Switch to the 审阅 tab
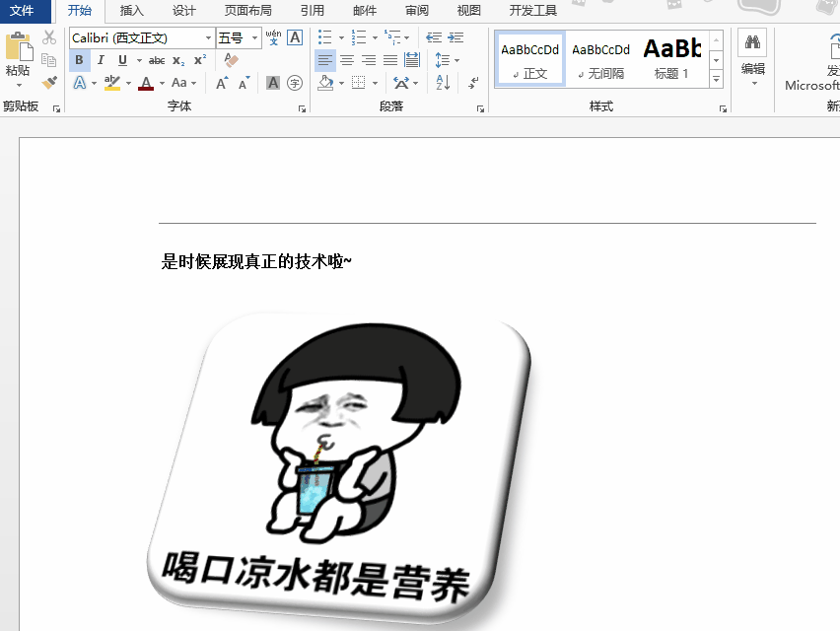The image size is (840, 631). point(417,11)
